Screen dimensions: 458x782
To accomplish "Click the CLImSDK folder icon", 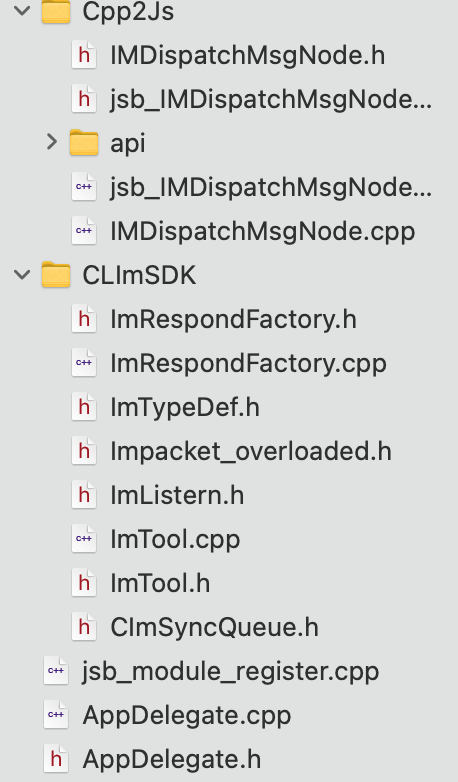I will 56,274.
